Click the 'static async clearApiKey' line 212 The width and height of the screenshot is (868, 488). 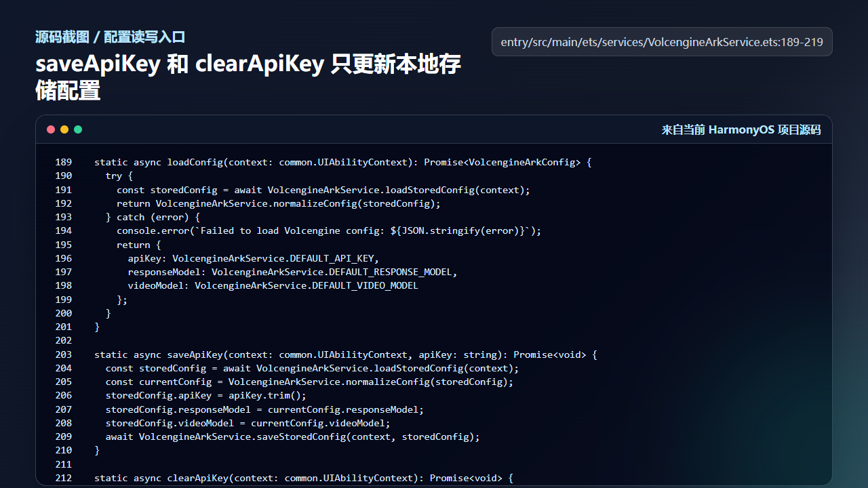tap(304, 478)
